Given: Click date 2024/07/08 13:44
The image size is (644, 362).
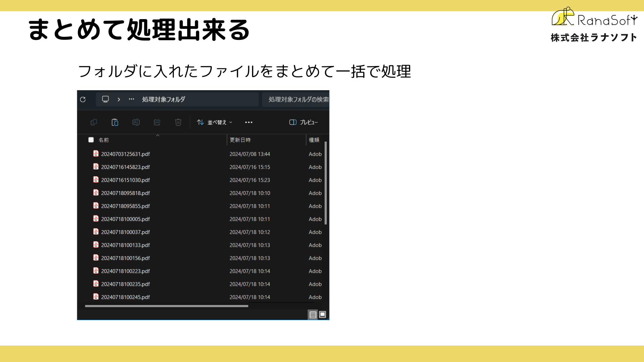Looking at the screenshot, I should (250, 154).
